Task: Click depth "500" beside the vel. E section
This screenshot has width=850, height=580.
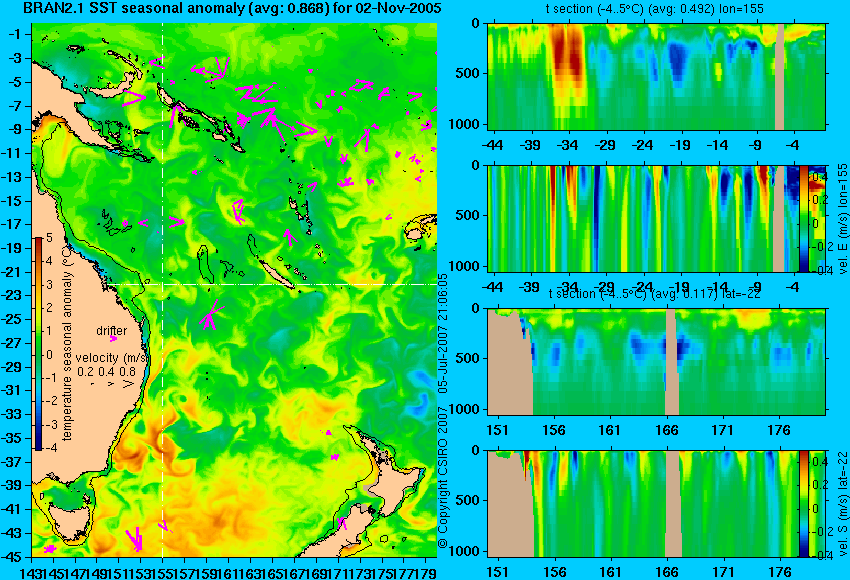Action: point(469,215)
